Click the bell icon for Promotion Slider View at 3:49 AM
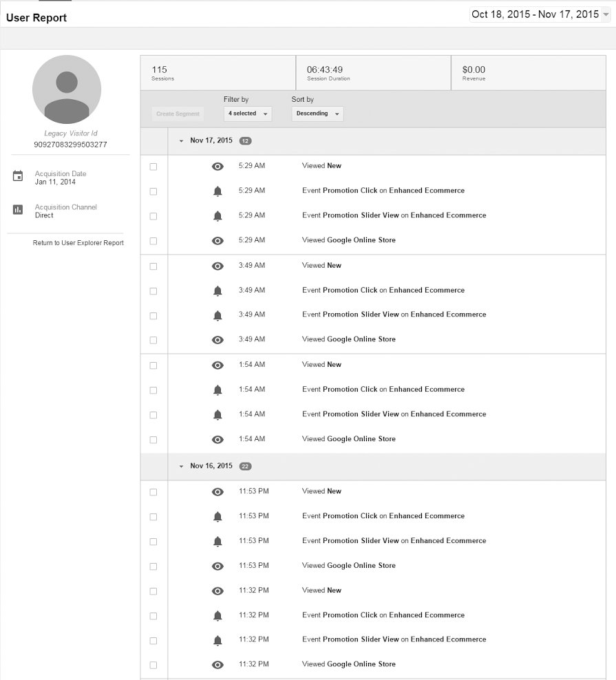Viewport: 616px width, 680px height. pyautogui.click(x=217, y=315)
